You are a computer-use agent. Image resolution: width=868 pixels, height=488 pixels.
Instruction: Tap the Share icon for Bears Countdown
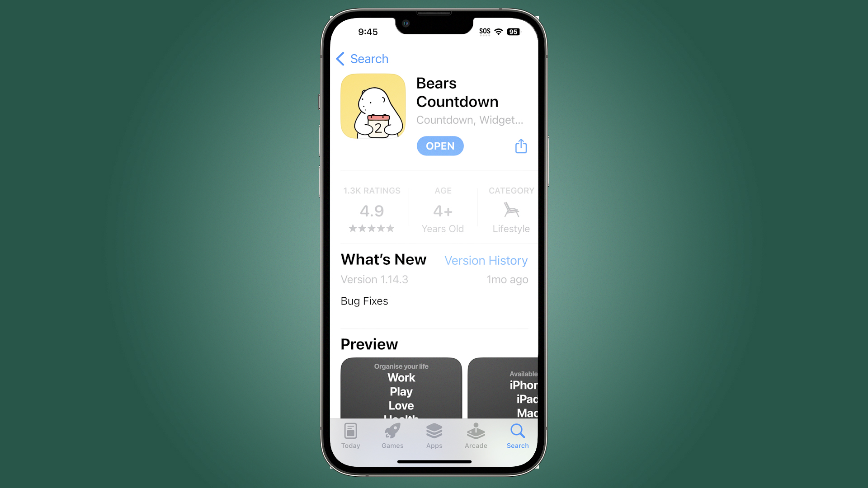pyautogui.click(x=519, y=145)
